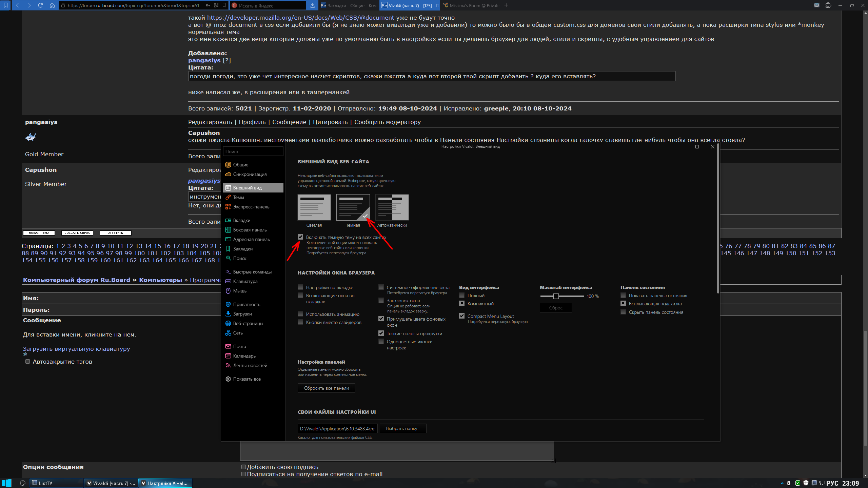868x488 pixels.
Task: Click the green checkmark tray icon
Action: (798, 483)
